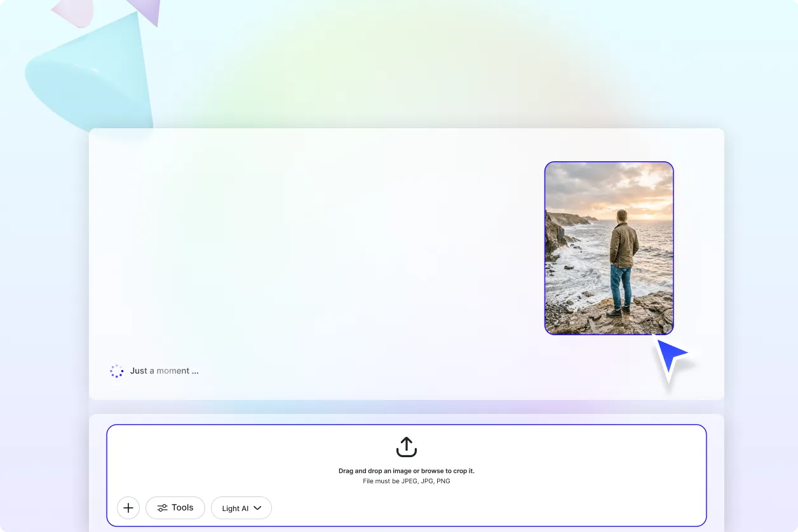798x532 pixels.
Task: Click 'Just a moment ...' status text
Action: tap(165, 371)
